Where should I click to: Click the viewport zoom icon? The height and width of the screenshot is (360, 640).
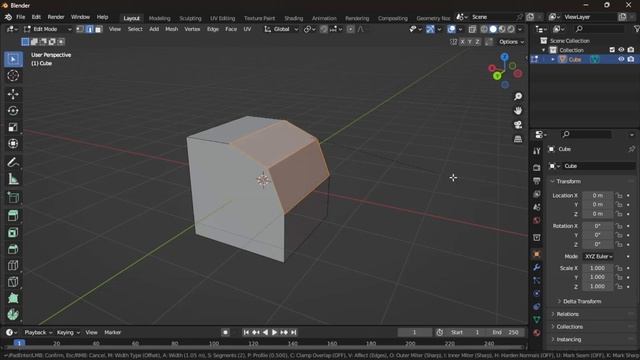pyautogui.click(x=518, y=96)
